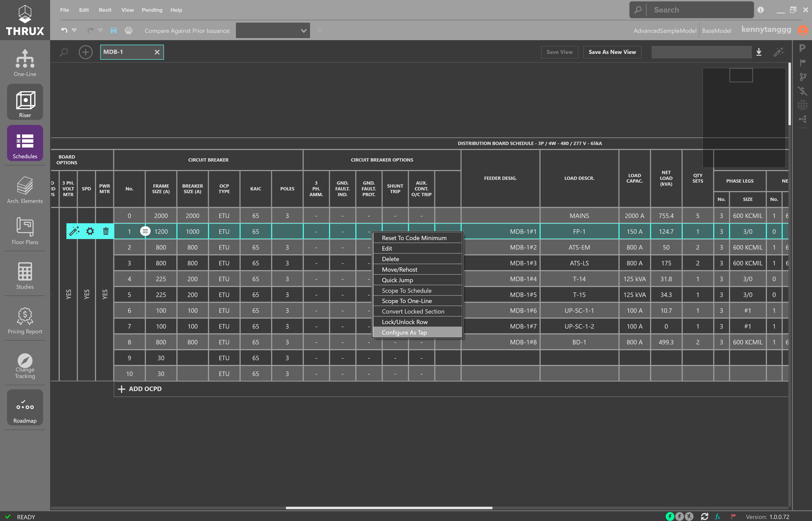812x521 pixels.
Task: Click the add-view plus circle icon
Action: point(85,52)
